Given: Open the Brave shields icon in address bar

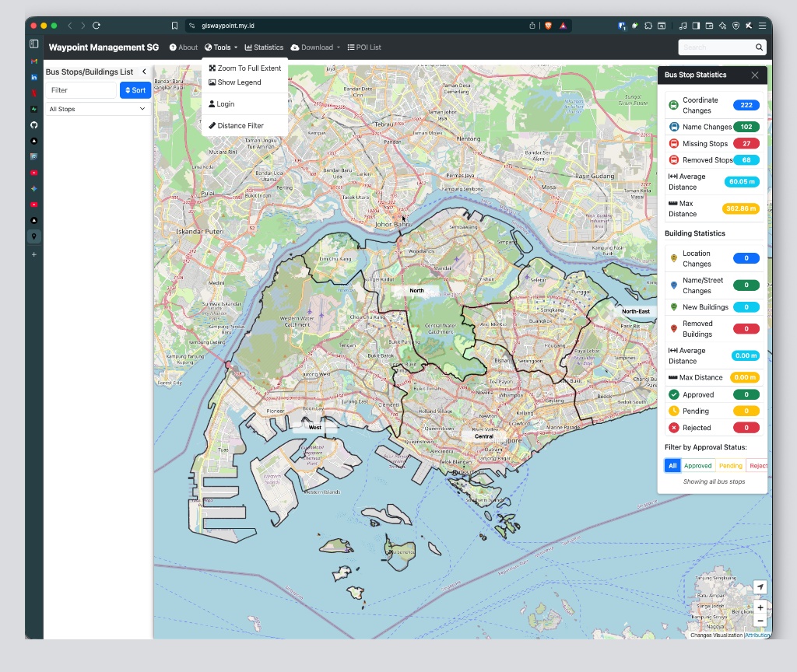Looking at the screenshot, I should click(548, 26).
